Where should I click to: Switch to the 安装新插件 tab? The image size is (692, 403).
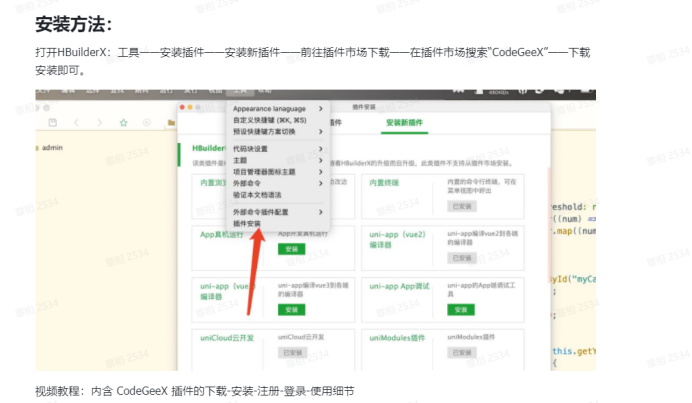point(404,123)
